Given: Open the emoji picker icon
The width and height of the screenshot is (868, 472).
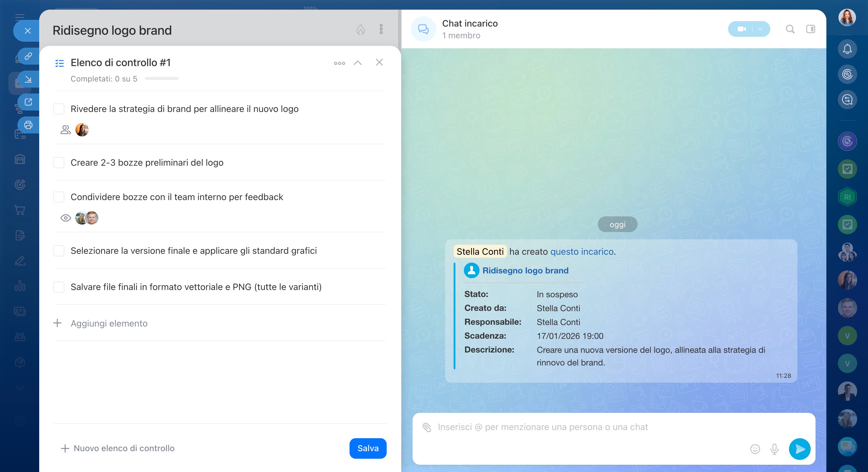Looking at the screenshot, I should (755, 449).
